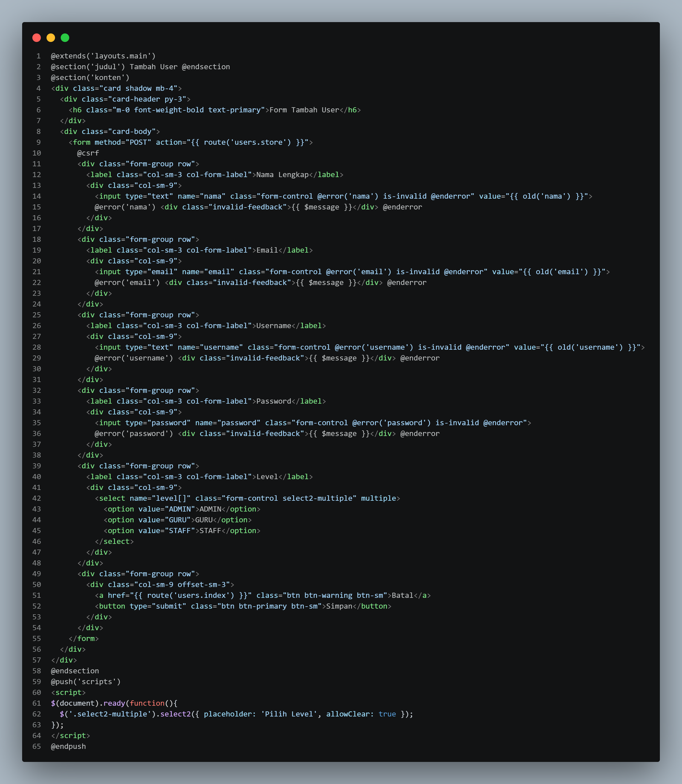Click the heading text 'Form Tambah User'
This screenshot has width=682, height=784.
click(304, 110)
